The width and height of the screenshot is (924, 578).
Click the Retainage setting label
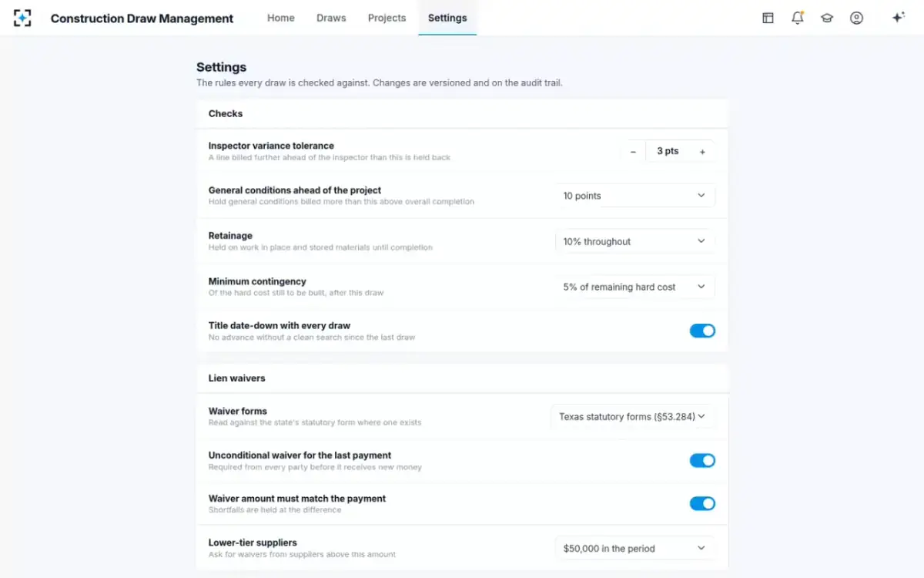(230, 236)
